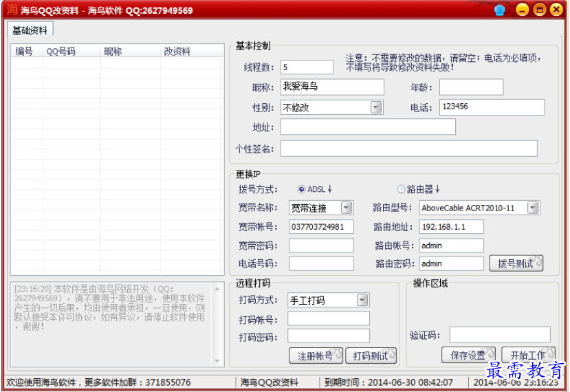Focus the 打码帐号 input field
This screenshot has width=570, height=392.
pos(329,318)
